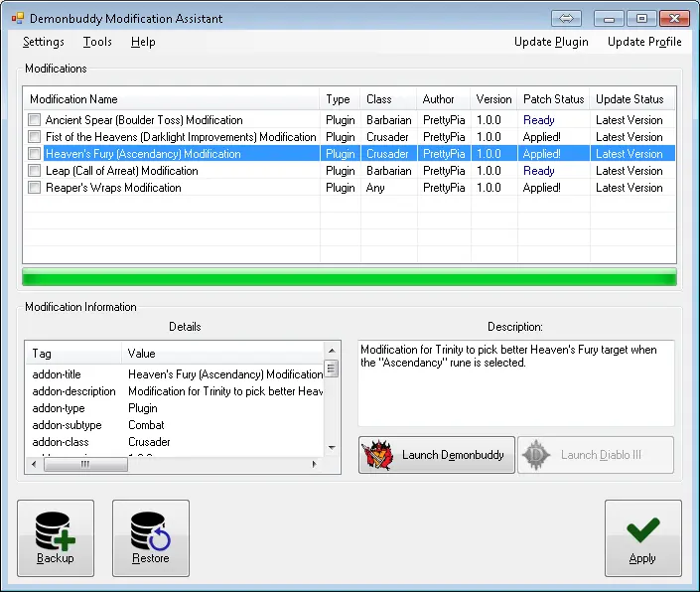Click the Ready status for Leap
The height and width of the screenshot is (592, 700).
pos(539,171)
